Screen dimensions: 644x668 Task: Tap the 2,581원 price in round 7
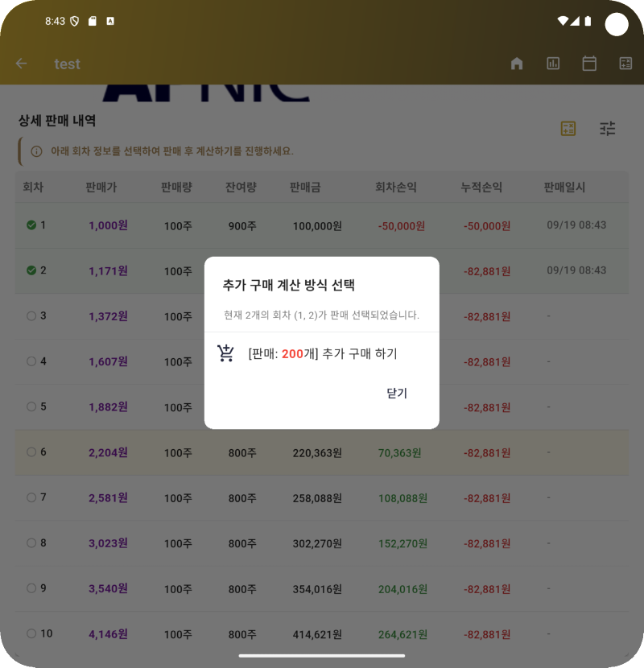(108, 498)
